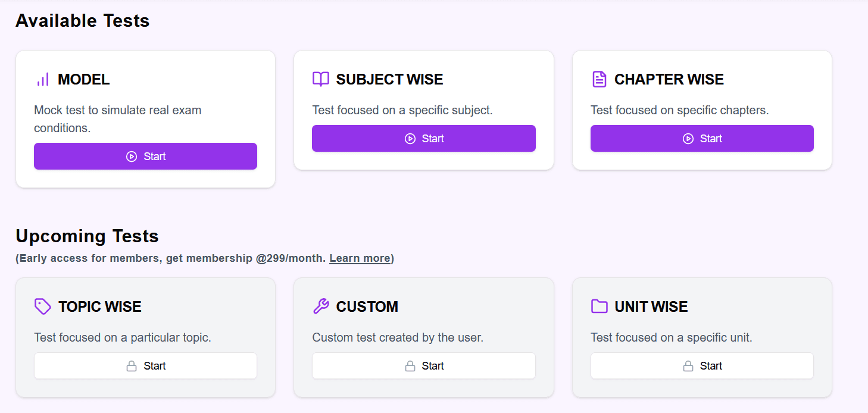Click the bar chart icon beside MODEL

pos(43,80)
